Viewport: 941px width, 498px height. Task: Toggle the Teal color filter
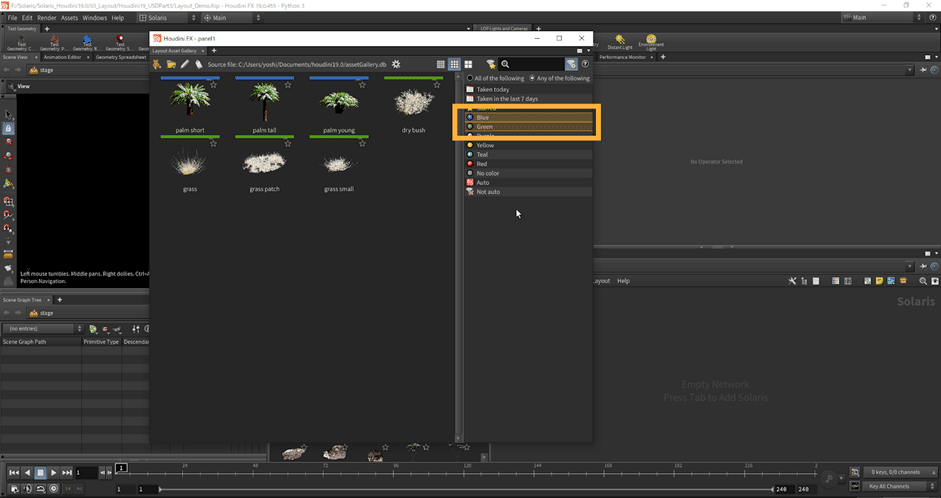point(528,154)
